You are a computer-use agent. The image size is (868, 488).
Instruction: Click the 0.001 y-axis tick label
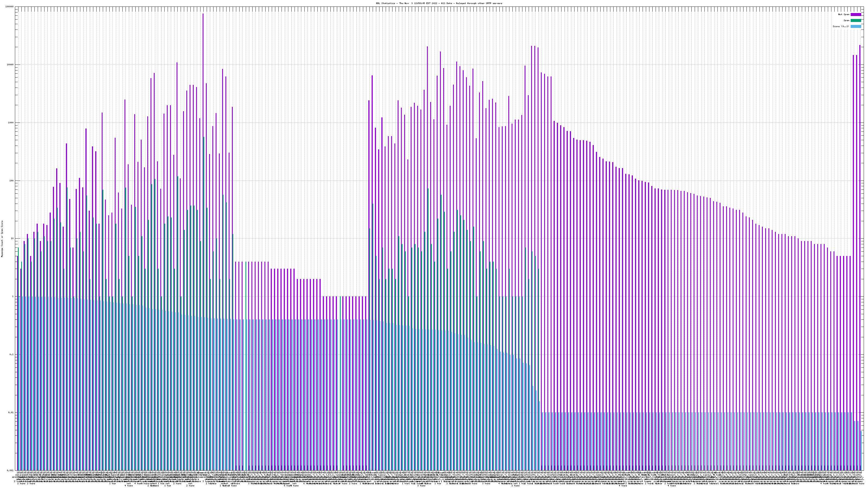[11, 470]
